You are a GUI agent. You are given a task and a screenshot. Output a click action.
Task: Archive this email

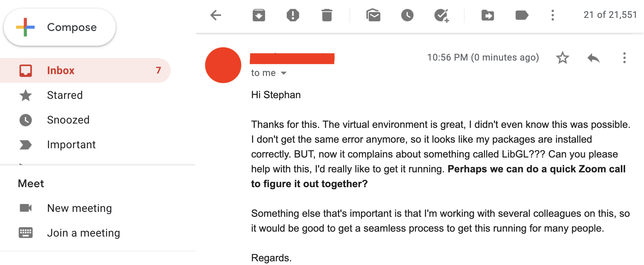pos(259,15)
